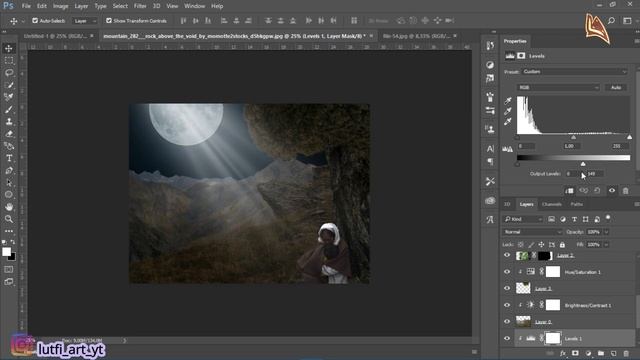Click the Layer 0 thumbnail
The width and height of the screenshot is (640, 360).
(x=523, y=322)
